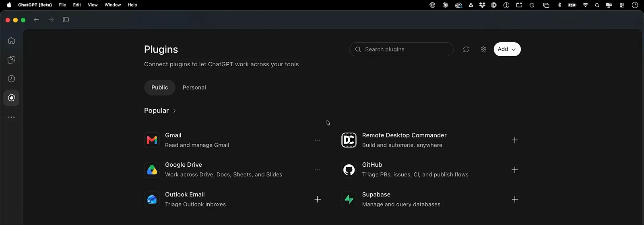Open Dropbox menu bar icon
This screenshot has height=225, width=644.
tap(482, 5)
